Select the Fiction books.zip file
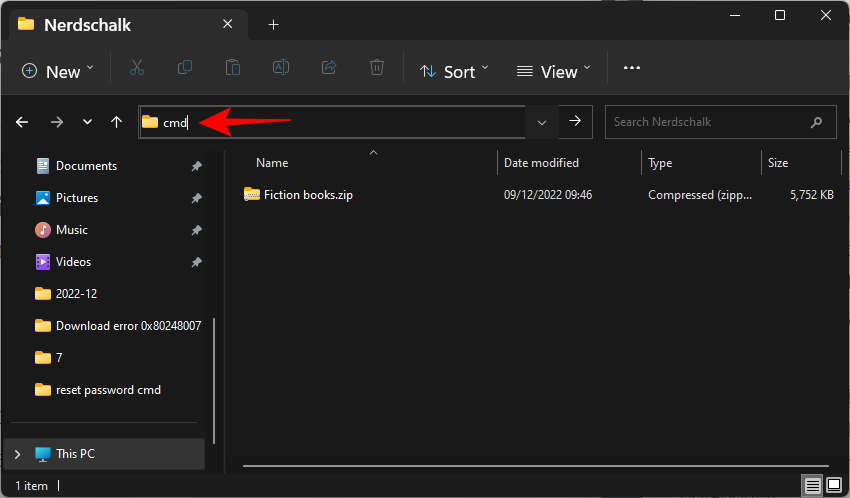The height and width of the screenshot is (498, 850). pos(308,195)
